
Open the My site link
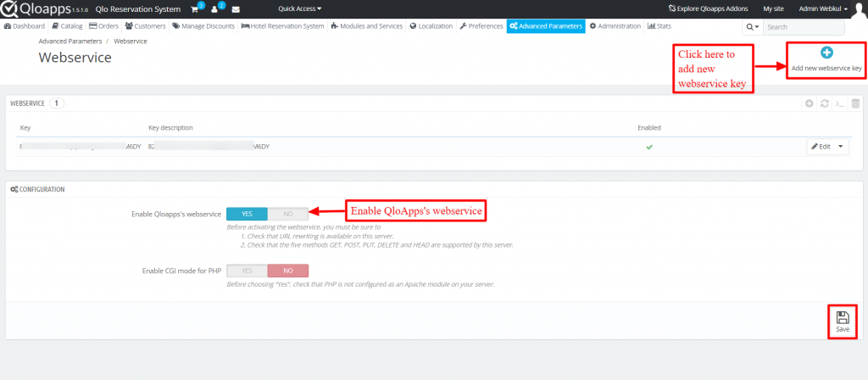pyautogui.click(x=773, y=8)
